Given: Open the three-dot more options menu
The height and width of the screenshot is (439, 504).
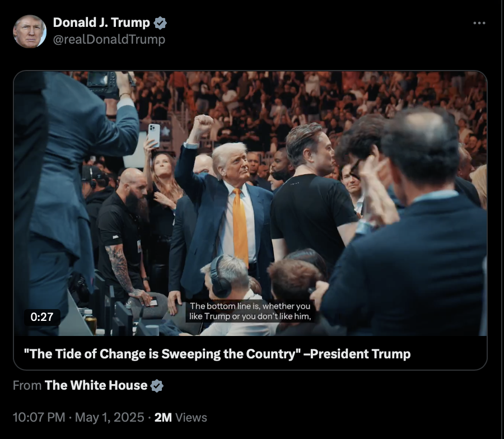Looking at the screenshot, I should point(479,23).
